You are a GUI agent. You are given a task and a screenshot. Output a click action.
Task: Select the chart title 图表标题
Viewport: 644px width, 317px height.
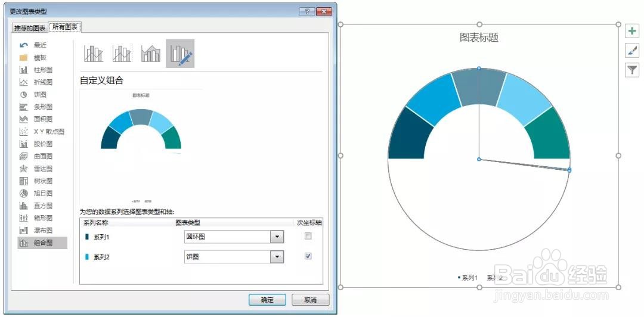coord(479,38)
